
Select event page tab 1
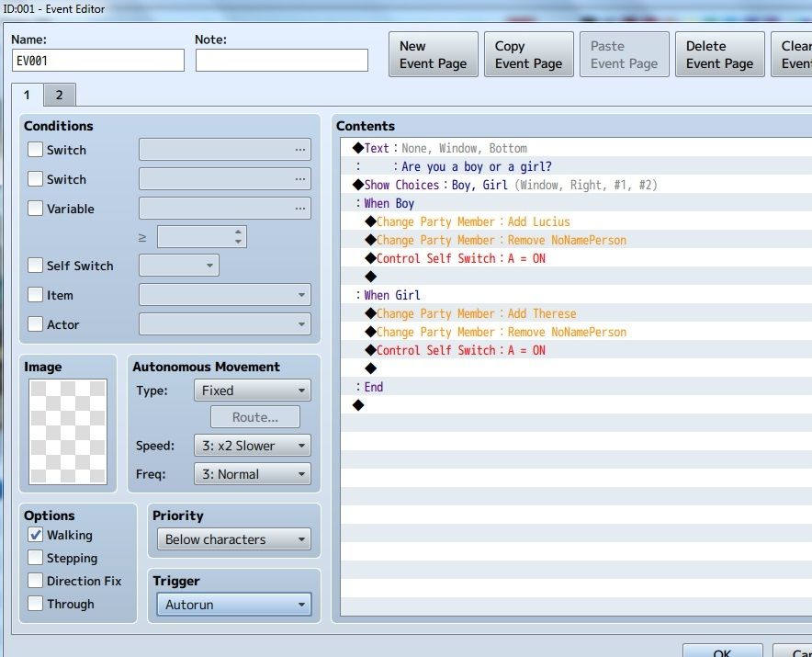(28, 95)
